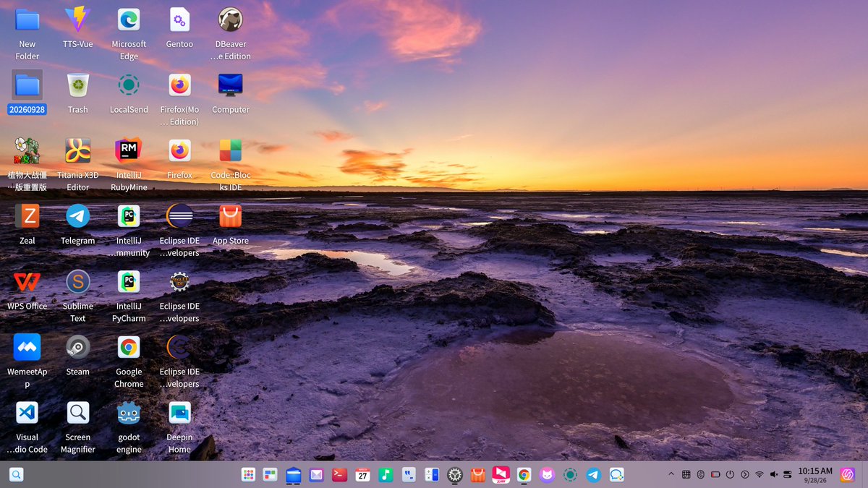Launch the mail app from the taskbar
Screen dimensions: 868x488
pyautogui.click(x=316, y=475)
